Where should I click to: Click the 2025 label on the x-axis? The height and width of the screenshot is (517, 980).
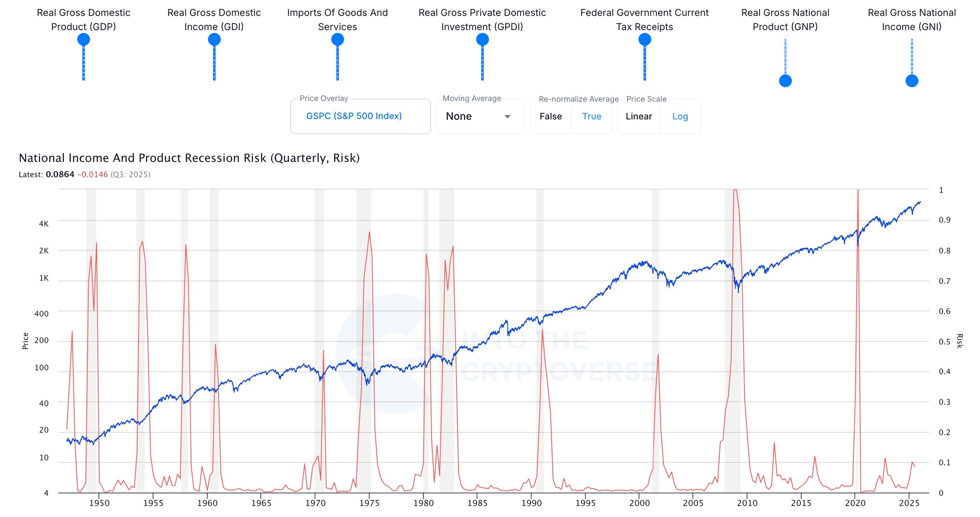909,503
